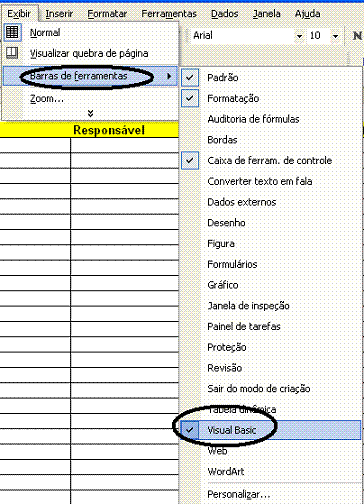Show the Revisão toolbar
364x504 pixels.
pos(271,368)
